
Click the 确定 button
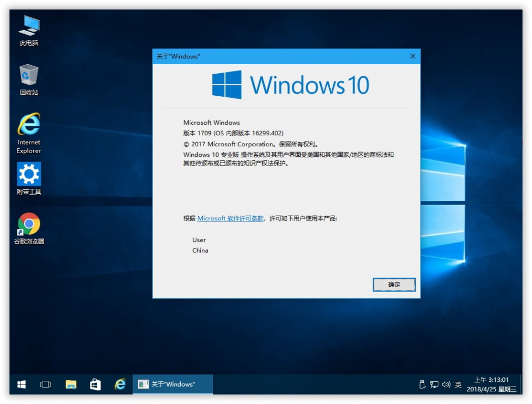pos(394,285)
